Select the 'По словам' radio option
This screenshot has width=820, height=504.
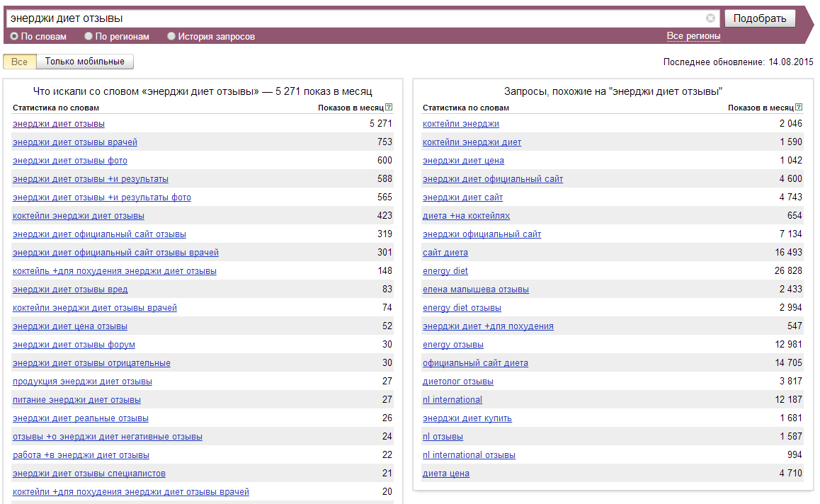point(15,36)
